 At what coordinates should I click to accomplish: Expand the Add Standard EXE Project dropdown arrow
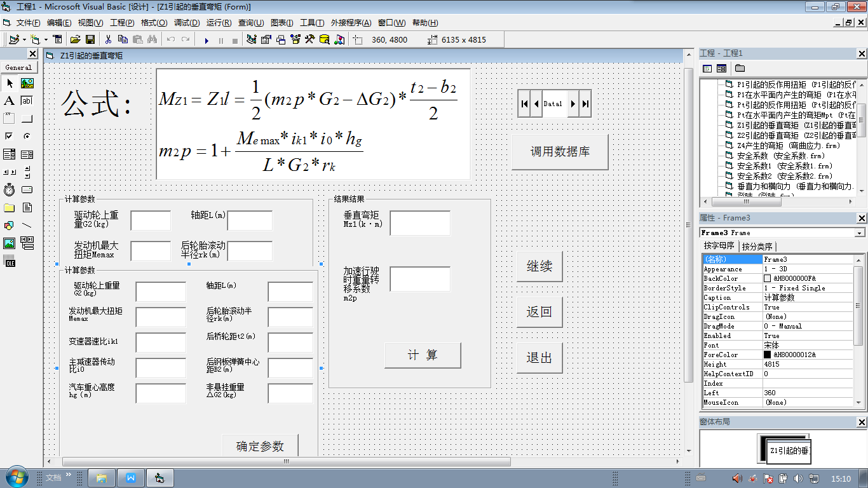point(24,39)
